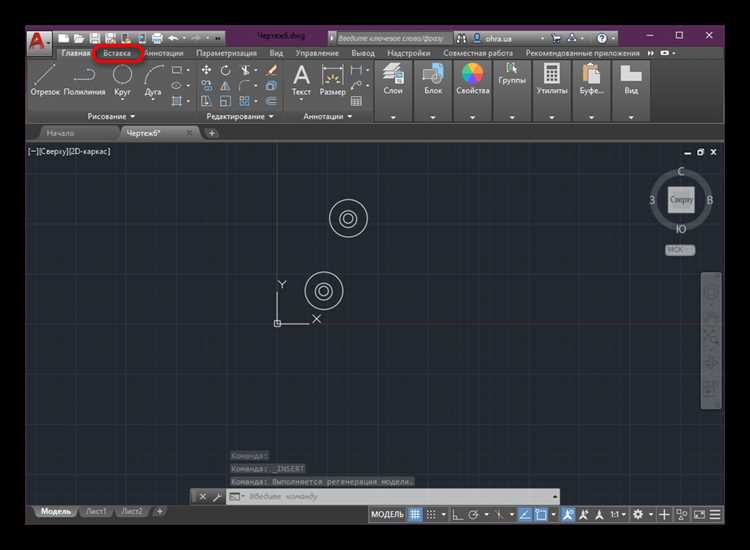The height and width of the screenshot is (550, 750).
Task: Click the keyword search box in title bar
Action: point(393,38)
